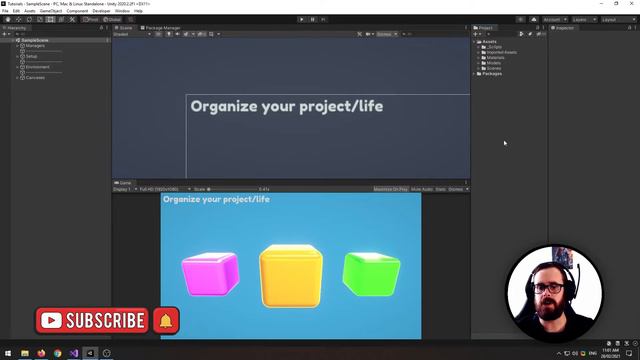Select the Hand tool in toolbar

pyautogui.click(x=8, y=19)
